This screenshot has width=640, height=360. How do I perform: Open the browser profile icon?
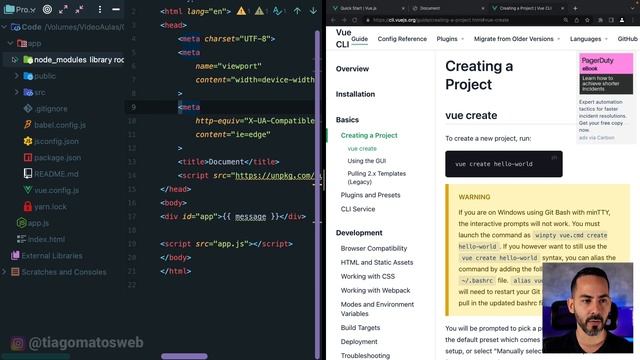(622, 20)
